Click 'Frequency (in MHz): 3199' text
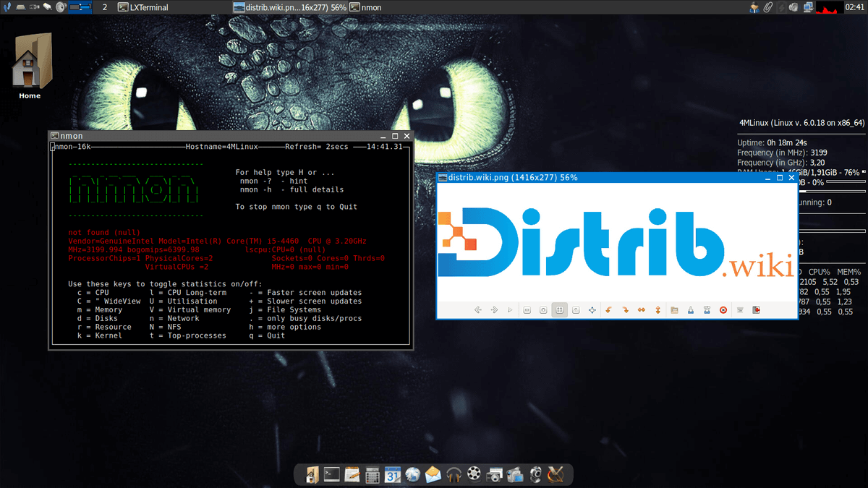Screen dimensions: 868x488 783,153
